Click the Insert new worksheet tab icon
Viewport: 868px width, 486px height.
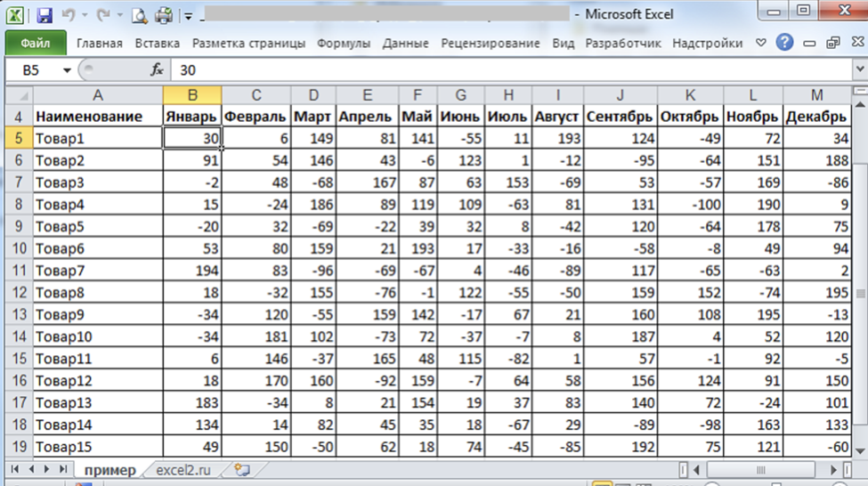(x=241, y=469)
